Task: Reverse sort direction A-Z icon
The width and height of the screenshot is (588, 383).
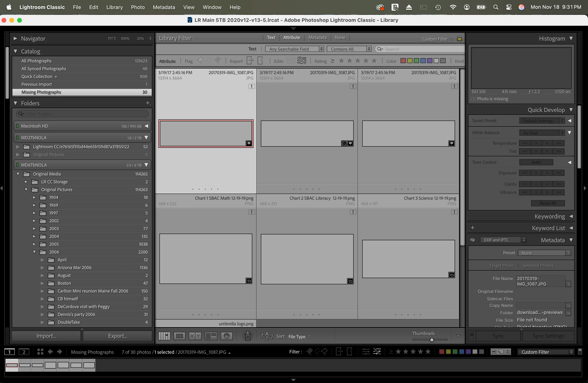Action: [x=267, y=336]
